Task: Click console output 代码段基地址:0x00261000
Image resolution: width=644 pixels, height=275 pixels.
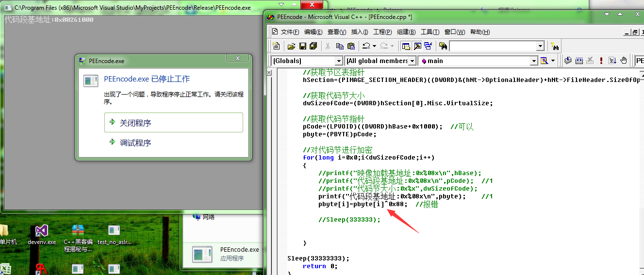Action: tap(49, 19)
